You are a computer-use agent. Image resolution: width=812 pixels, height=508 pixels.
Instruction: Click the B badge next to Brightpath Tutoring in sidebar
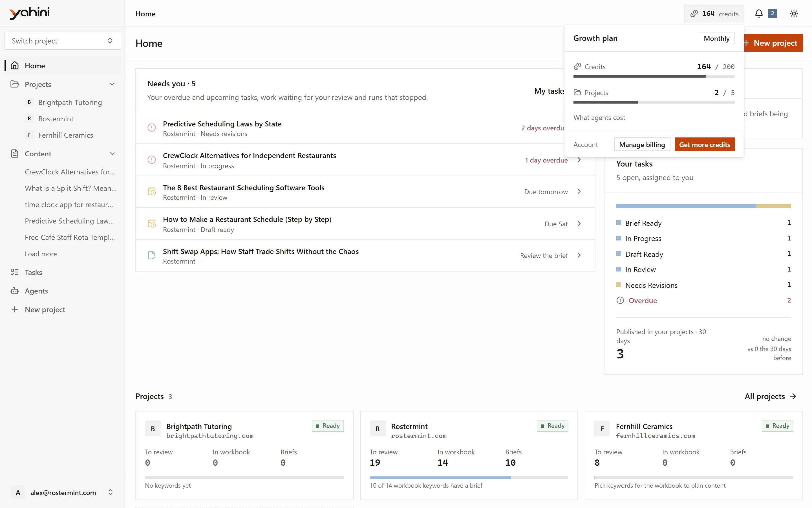pos(29,102)
